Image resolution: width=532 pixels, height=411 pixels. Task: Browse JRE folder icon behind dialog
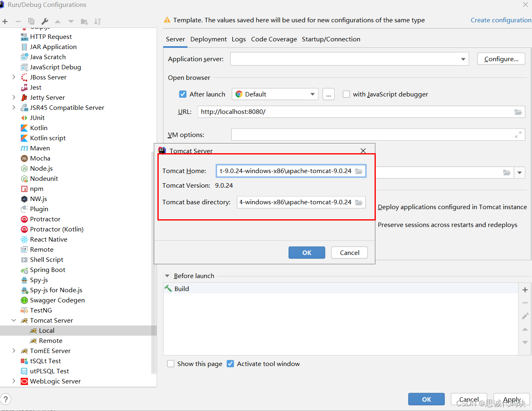coord(507,173)
